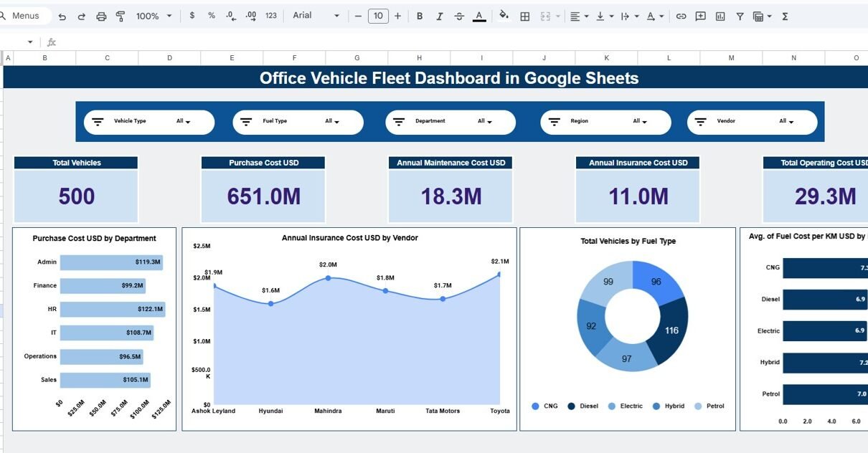
Task: Open the Borders tool
Action: pyautogui.click(x=525, y=16)
